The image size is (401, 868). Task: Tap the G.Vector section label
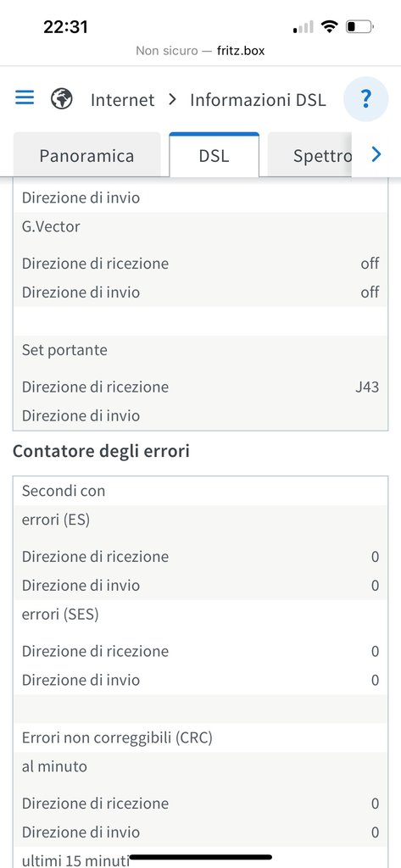[51, 225]
